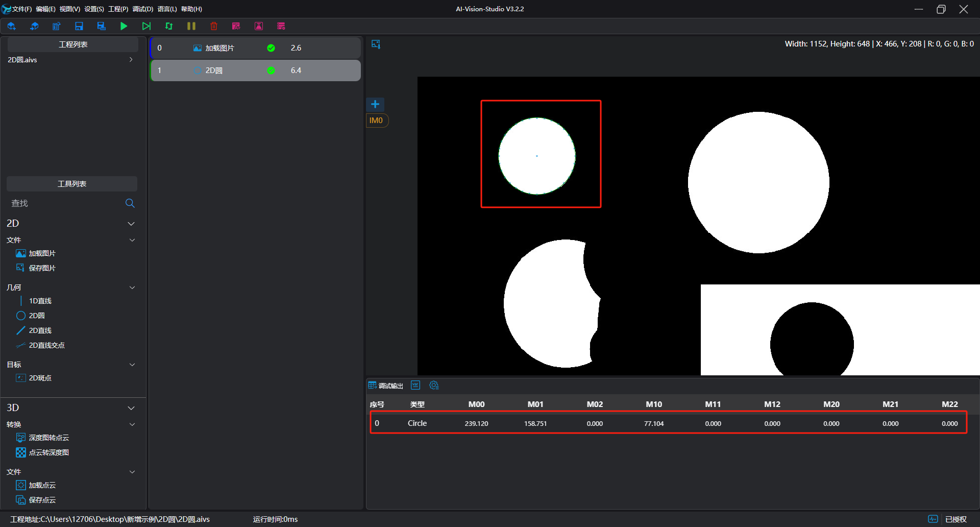Select the 点云转深度图 tool

point(42,452)
